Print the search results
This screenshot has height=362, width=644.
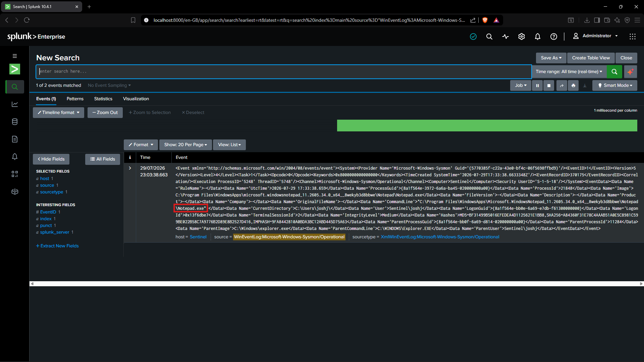[x=573, y=85]
